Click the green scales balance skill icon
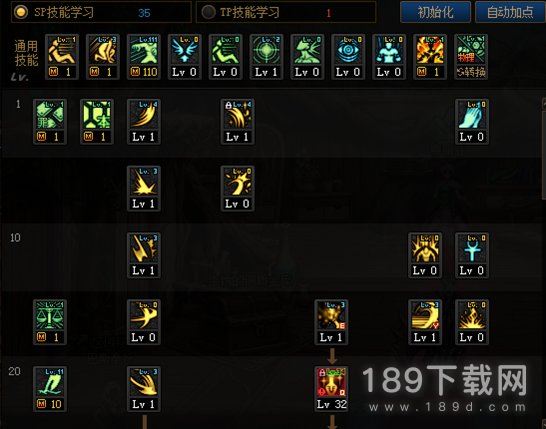Screen dimensions: 546x429 pos(50,322)
